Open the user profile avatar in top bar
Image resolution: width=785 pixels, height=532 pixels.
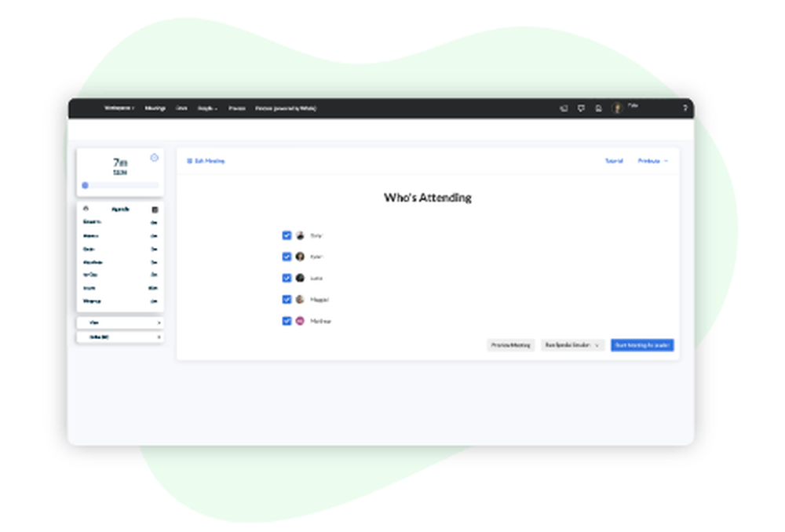tap(617, 108)
